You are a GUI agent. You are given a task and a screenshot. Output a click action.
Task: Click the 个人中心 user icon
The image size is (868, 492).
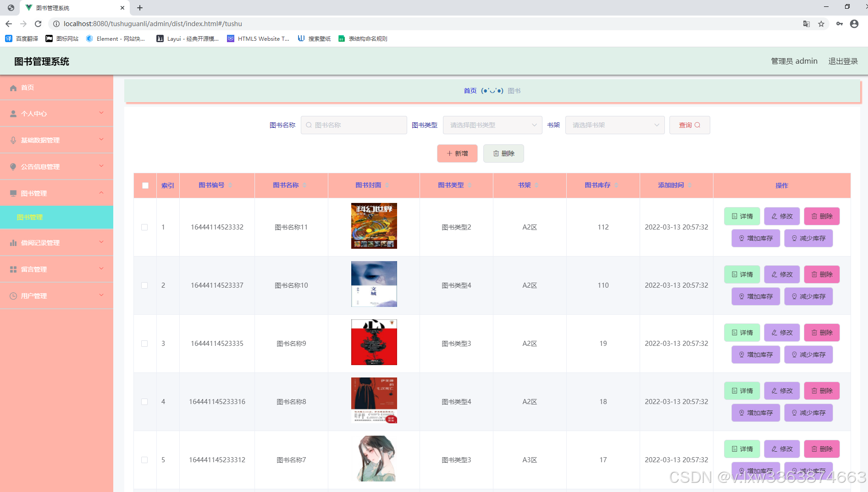pos(13,113)
